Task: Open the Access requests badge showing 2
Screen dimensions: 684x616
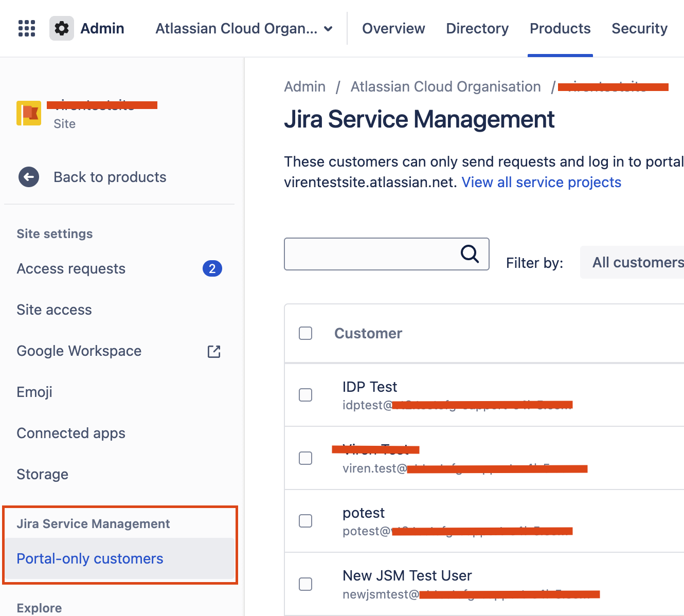Action: click(212, 268)
